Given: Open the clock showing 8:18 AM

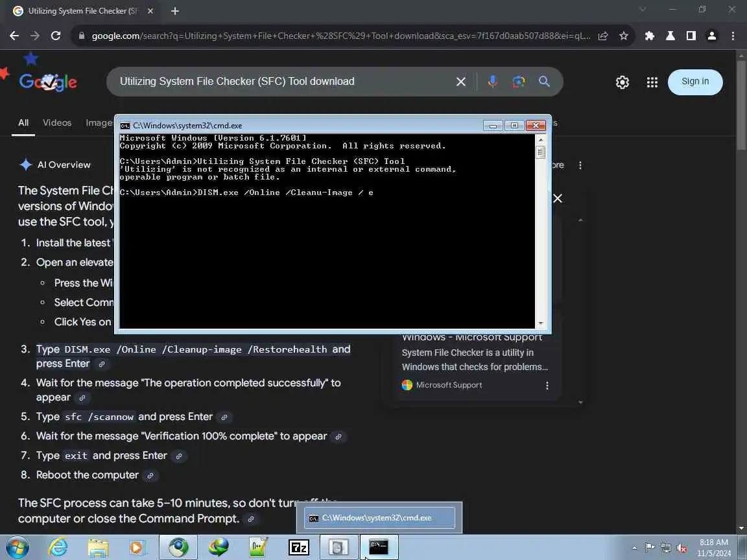Looking at the screenshot, I should pyautogui.click(x=713, y=548).
